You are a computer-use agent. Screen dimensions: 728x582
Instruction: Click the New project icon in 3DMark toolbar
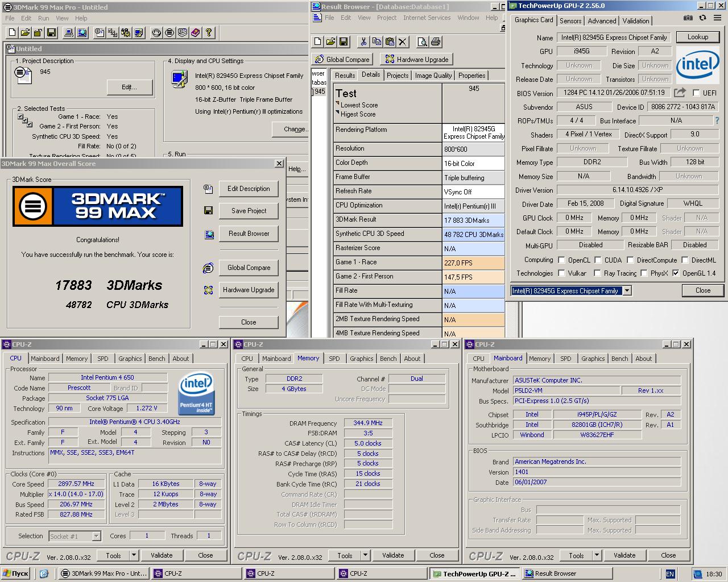point(12,32)
